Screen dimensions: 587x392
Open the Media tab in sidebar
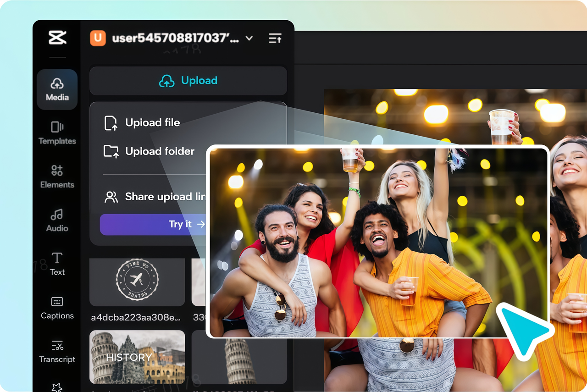pos(57,89)
